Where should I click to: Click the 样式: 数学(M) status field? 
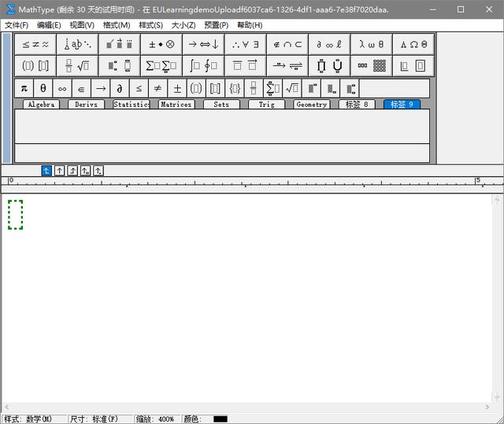click(34, 418)
